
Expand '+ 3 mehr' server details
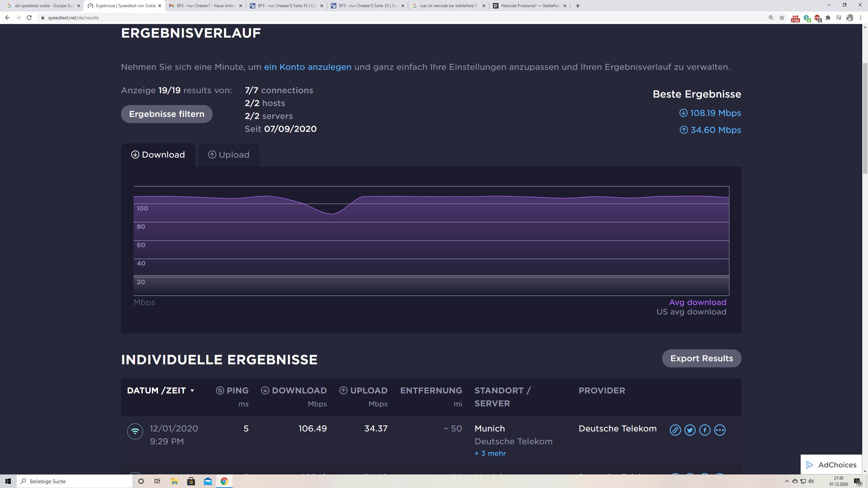[x=490, y=453]
